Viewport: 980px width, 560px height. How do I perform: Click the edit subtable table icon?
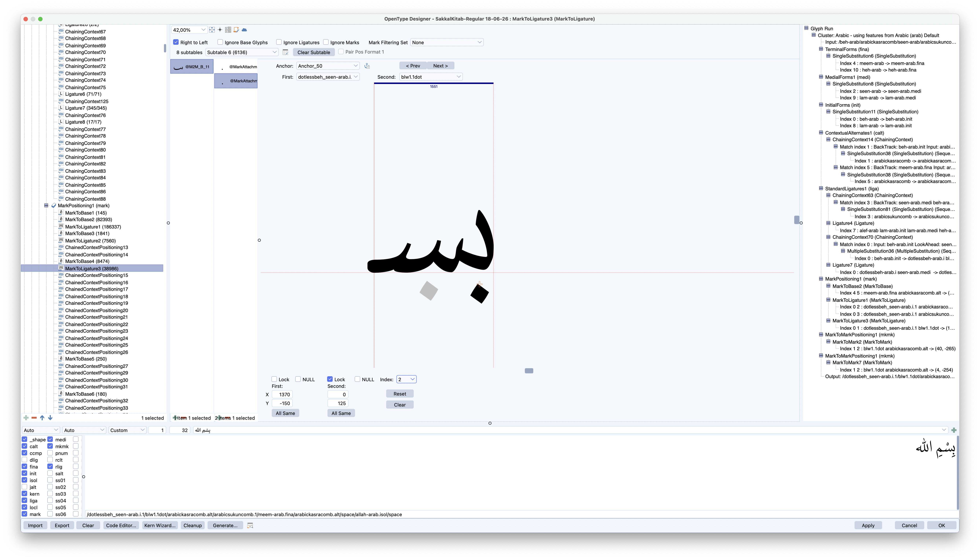285,52
